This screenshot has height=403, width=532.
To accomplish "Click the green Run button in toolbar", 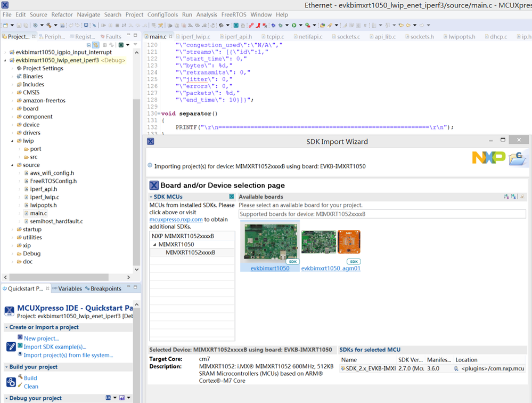I will (294, 25).
